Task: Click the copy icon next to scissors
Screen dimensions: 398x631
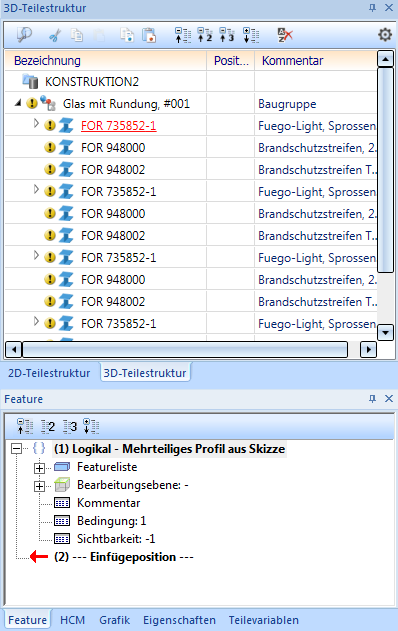Action: point(76,35)
